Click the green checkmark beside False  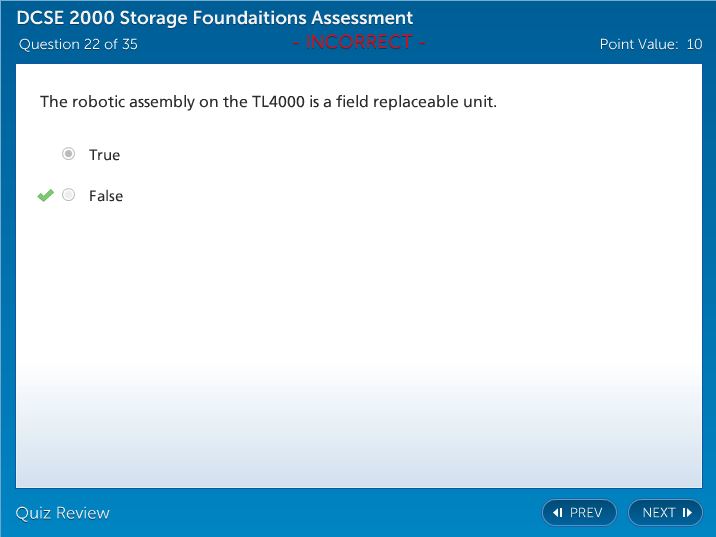coord(45,196)
